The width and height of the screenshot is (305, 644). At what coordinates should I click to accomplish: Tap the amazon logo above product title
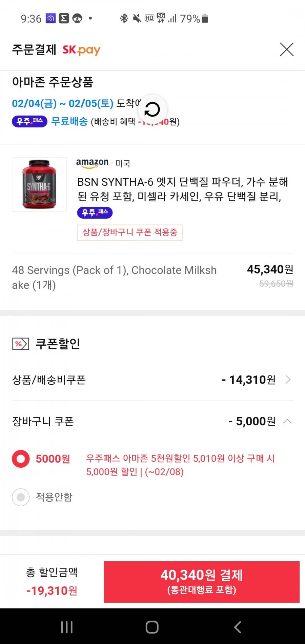click(x=92, y=163)
